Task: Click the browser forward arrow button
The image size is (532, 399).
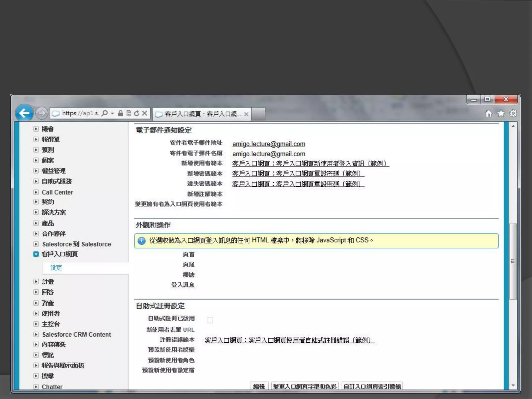Action: click(x=42, y=113)
